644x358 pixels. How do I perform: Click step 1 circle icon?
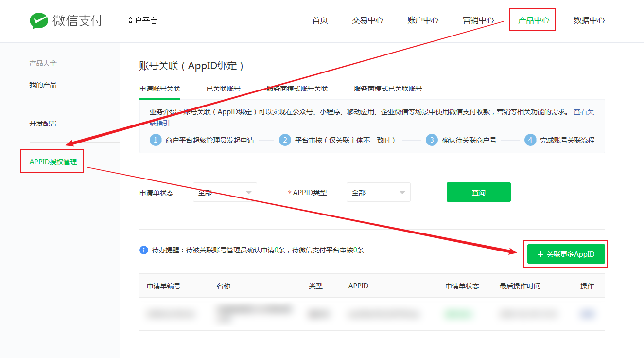[x=156, y=140]
